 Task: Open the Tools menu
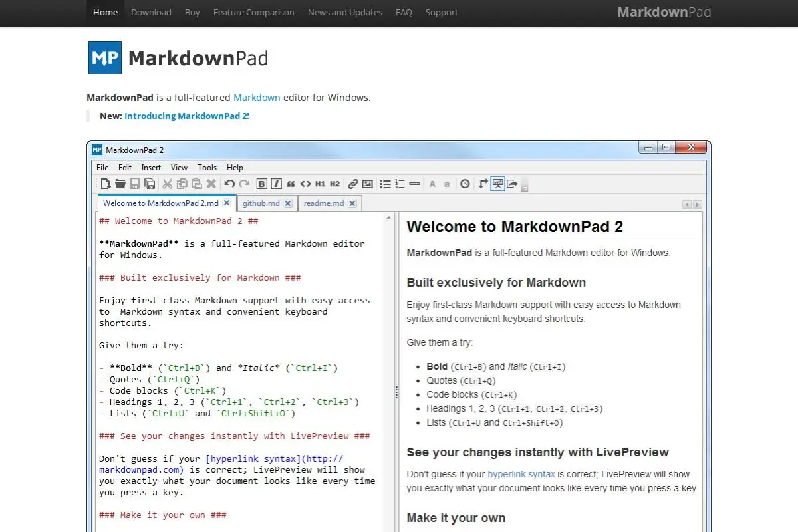pos(207,168)
